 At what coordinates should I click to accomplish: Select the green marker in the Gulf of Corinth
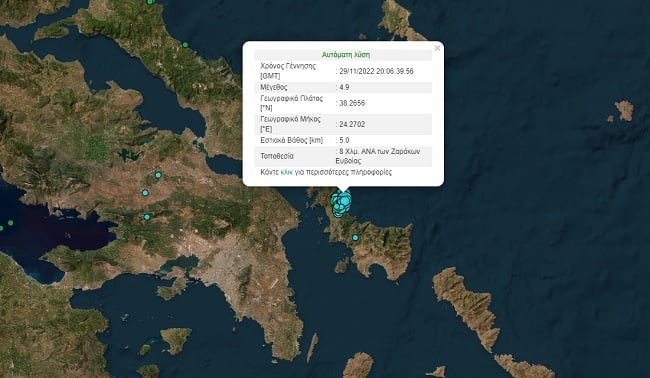pyautogui.click(x=10, y=223)
